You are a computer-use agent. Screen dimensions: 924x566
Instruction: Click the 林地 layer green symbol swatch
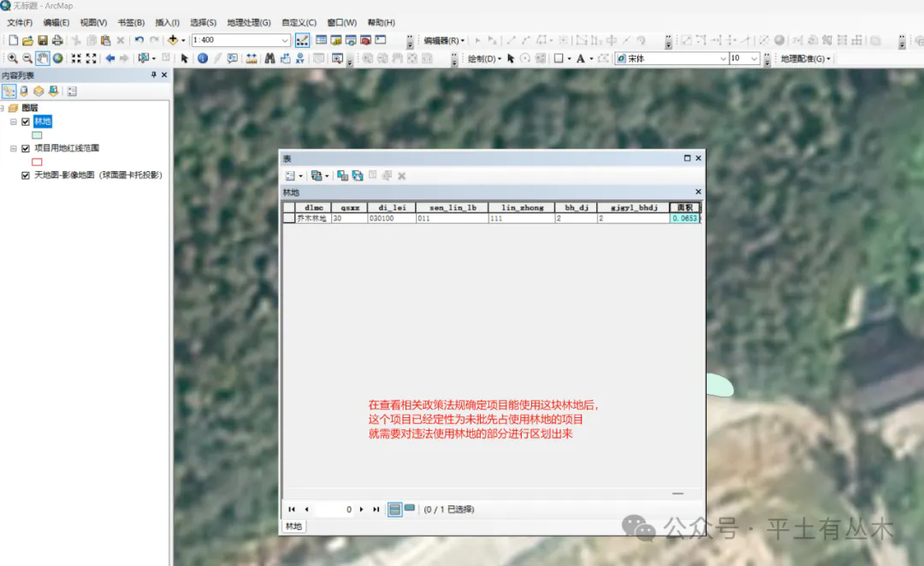coord(37,134)
